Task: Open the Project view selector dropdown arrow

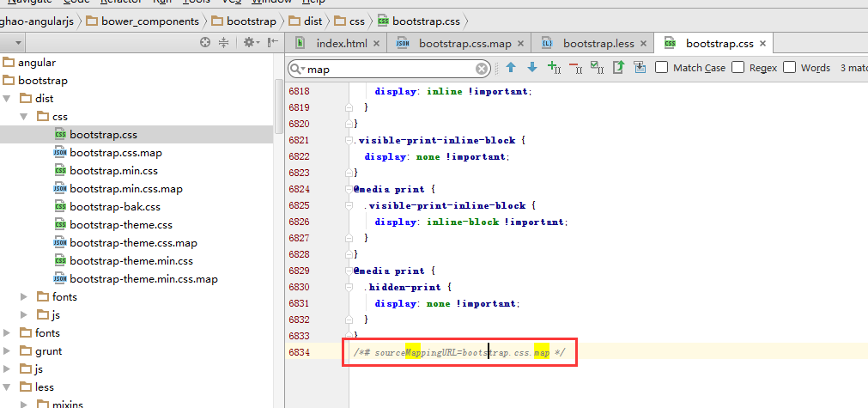Action: pyautogui.click(x=18, y=43)
